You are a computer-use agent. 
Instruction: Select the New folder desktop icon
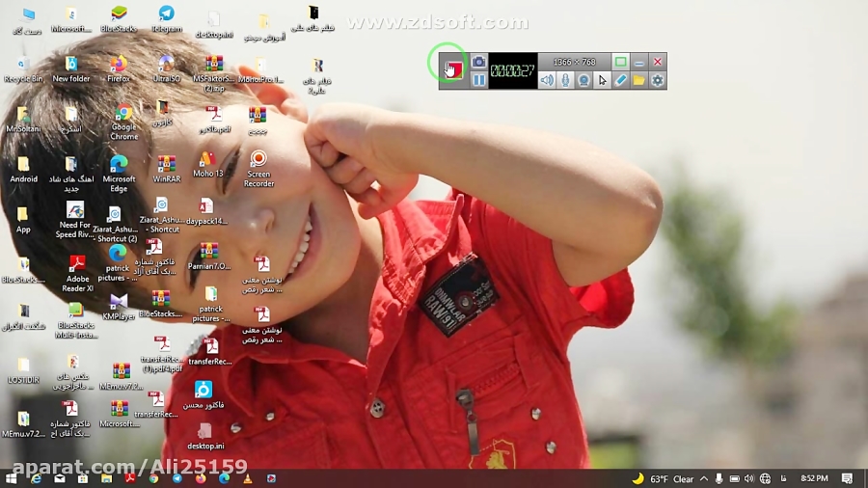(71, 69)
